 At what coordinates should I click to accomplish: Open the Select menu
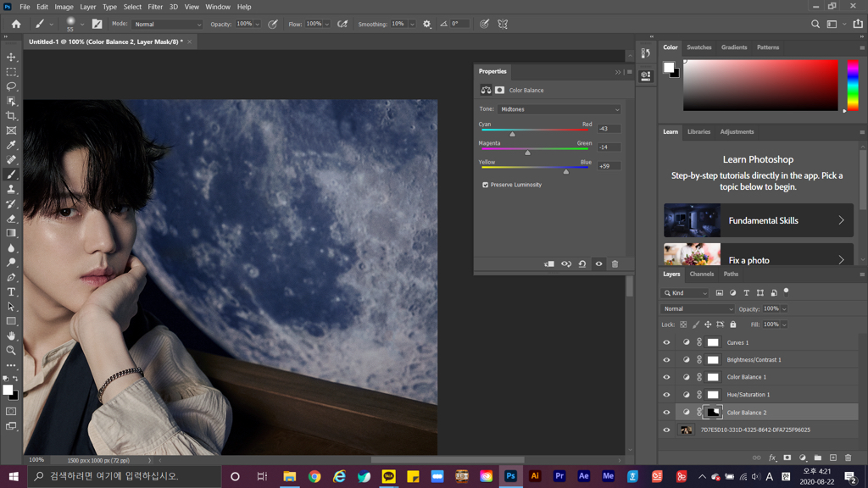coord(132,7)
